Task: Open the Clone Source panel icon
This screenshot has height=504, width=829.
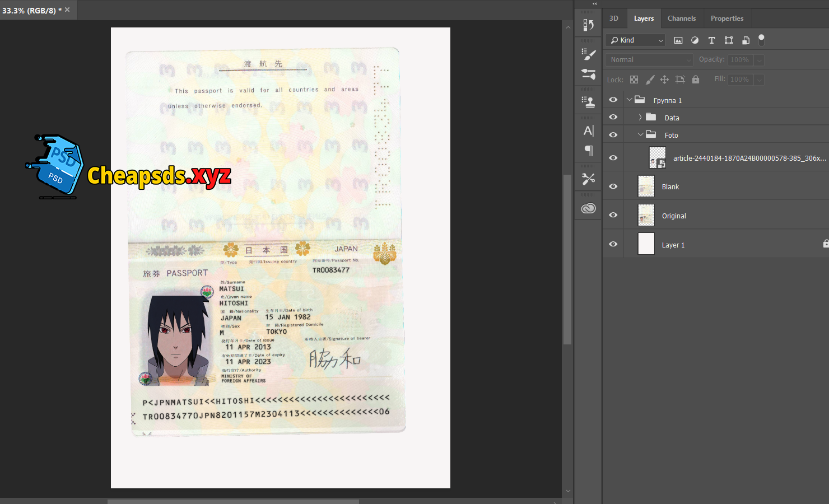Action: (x=588, y=102)
